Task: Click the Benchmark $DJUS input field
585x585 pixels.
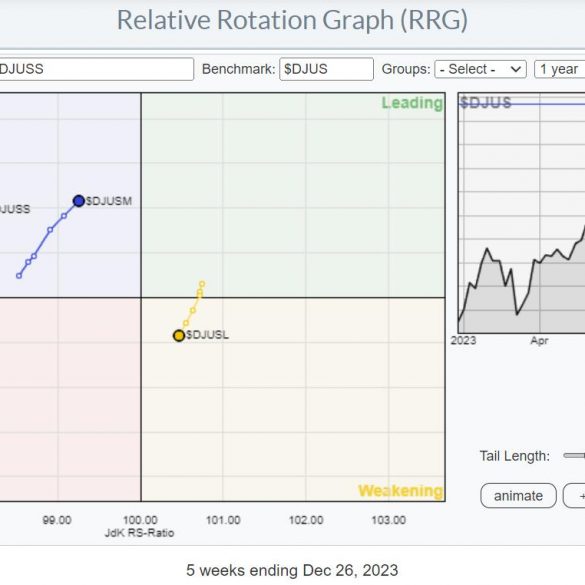Action: coord(326,69)
